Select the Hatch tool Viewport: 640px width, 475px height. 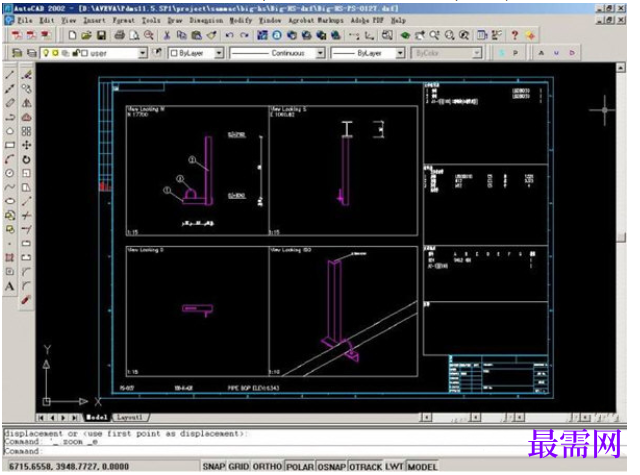click(10, 257)
